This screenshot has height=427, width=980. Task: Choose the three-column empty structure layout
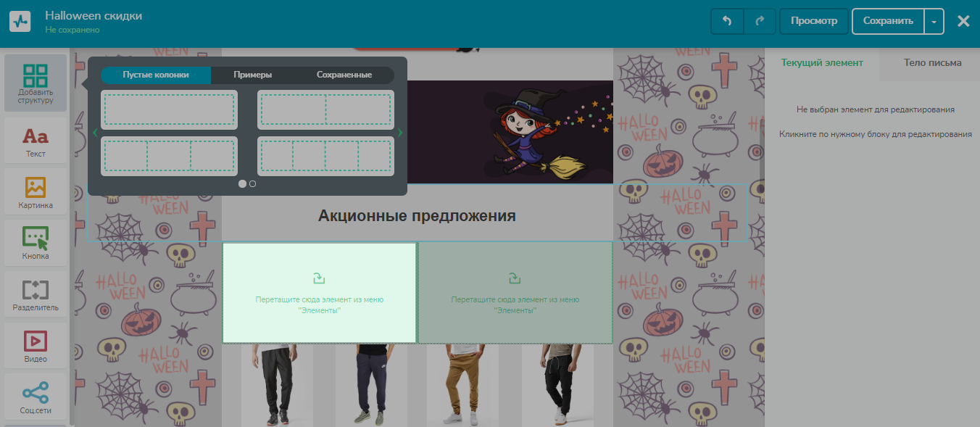pos(169,156)
